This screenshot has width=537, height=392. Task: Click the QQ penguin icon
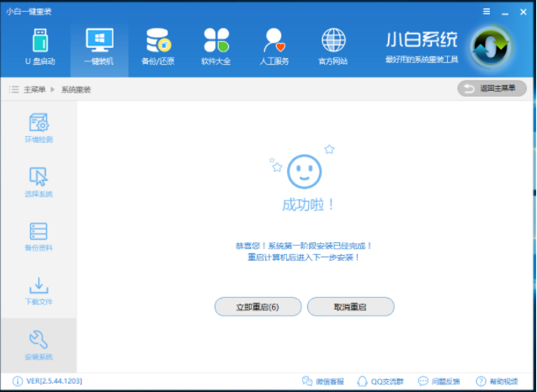pyautogui.click(x=362, y=381)
